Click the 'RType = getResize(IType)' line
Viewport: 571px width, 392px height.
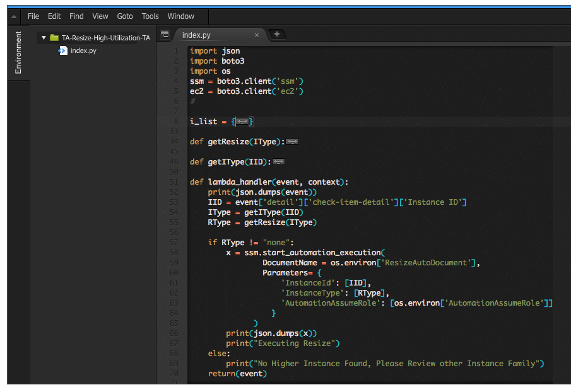(x=262, y=222)
